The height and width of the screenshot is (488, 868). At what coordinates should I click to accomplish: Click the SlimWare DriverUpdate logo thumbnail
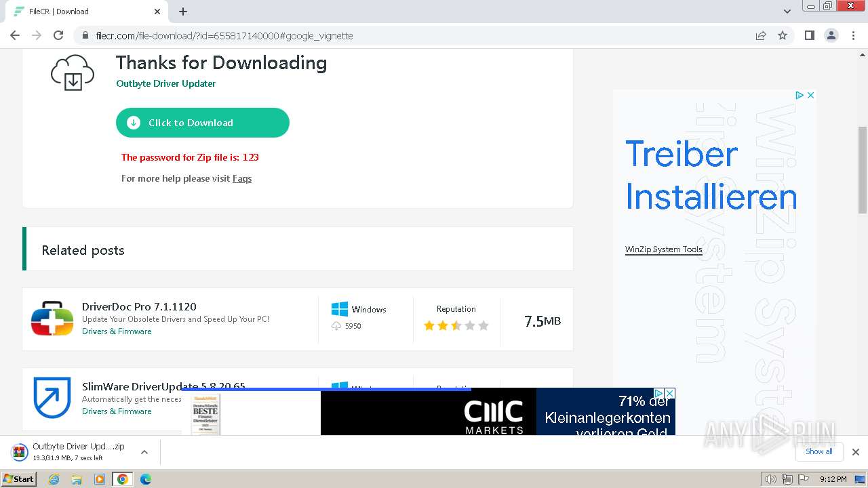(52, 397)
